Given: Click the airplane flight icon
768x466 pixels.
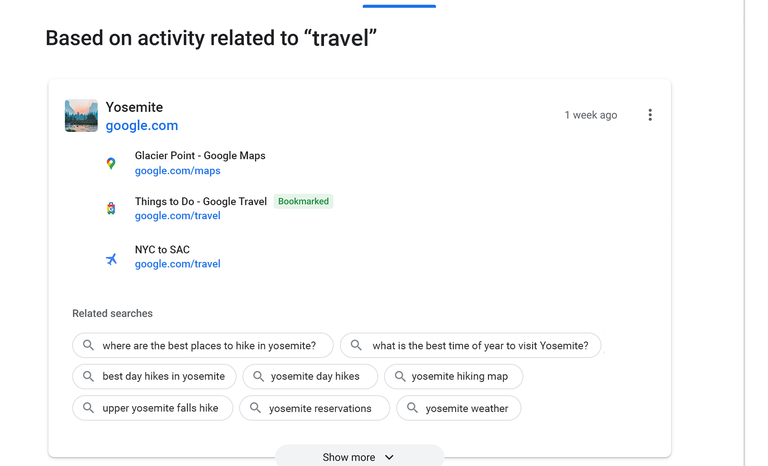Looking at the screenshot, I should pos(111,259).
